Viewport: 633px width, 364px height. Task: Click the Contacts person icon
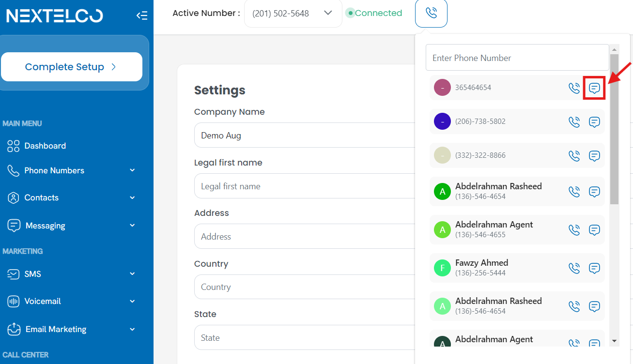(x=13, y=197)
